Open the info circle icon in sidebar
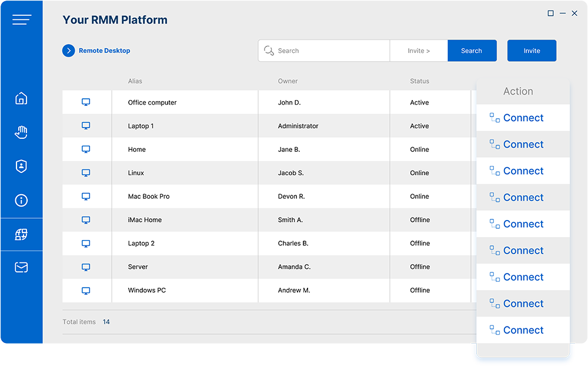This screenshot has height=370, width=588. (x=21, y=201)
